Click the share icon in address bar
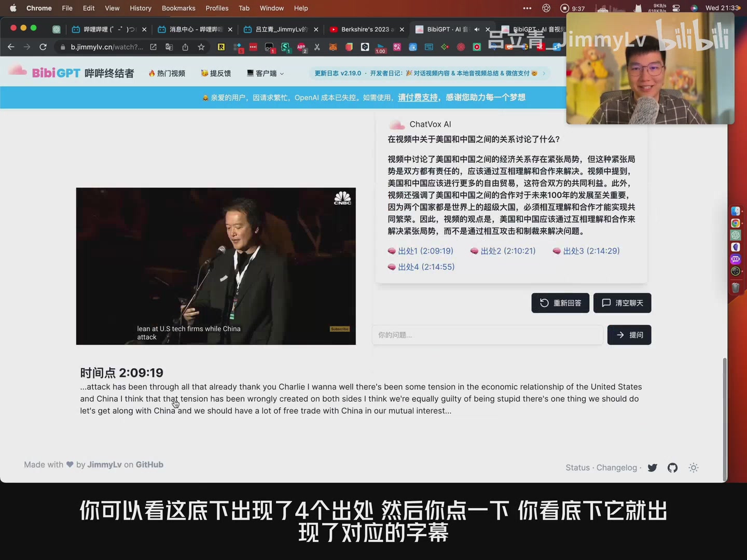 (185, 47)
